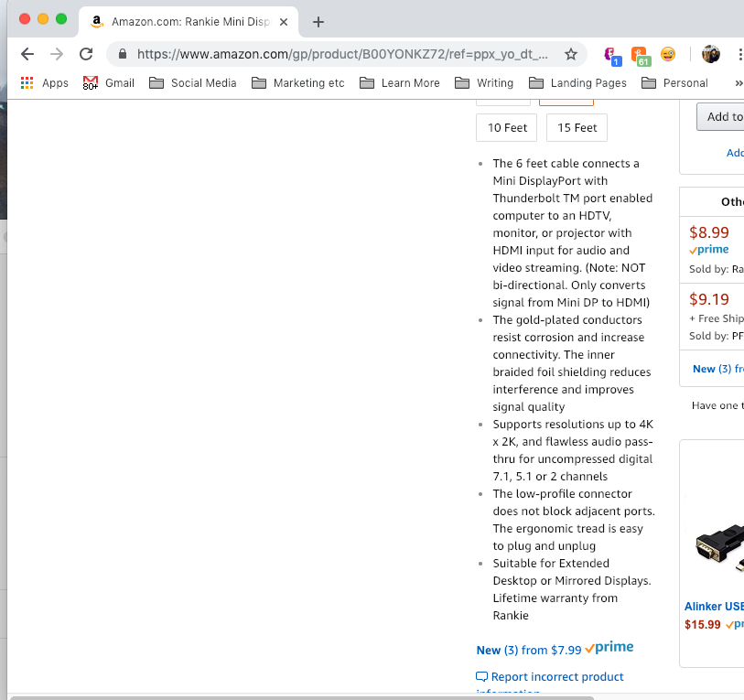Click the 'Lifetime warranty from Rankie' bullet text
Viewport: 744px width, 700px height.
[x=555, y=607]
